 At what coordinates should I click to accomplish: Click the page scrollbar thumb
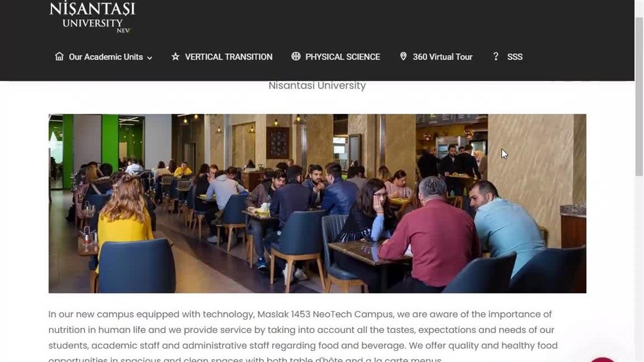pyautogui.click(x=639, y=96)
